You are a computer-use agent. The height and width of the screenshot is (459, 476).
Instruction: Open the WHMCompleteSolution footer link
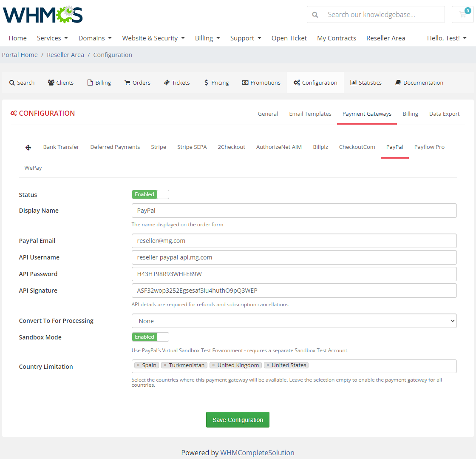(257, 453)
